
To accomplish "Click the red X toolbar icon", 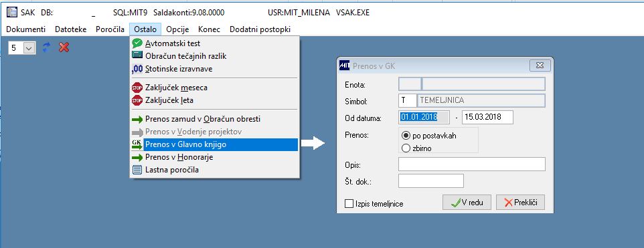I will tap(64, 47).
